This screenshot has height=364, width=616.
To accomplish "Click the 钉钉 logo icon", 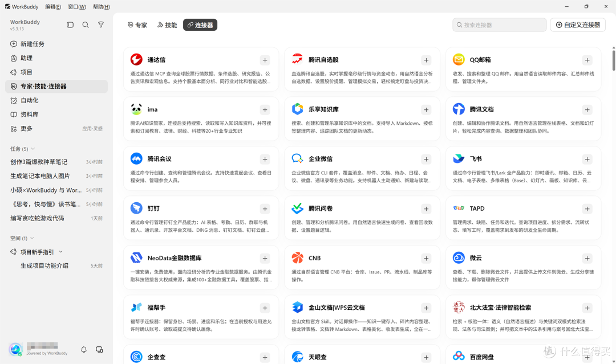I will coord(136,208).
